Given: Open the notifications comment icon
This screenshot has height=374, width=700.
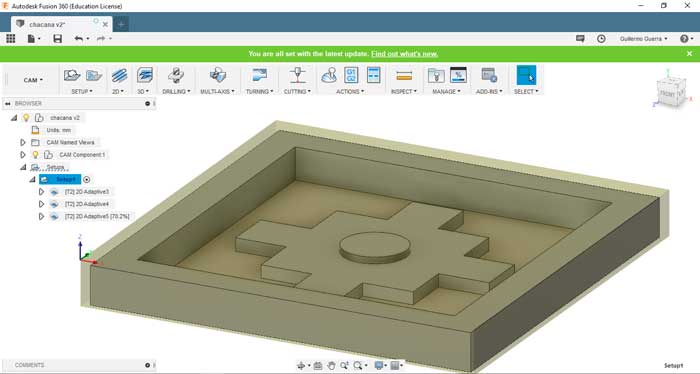Looking at the screenshot, I should [x=580, y=39].
